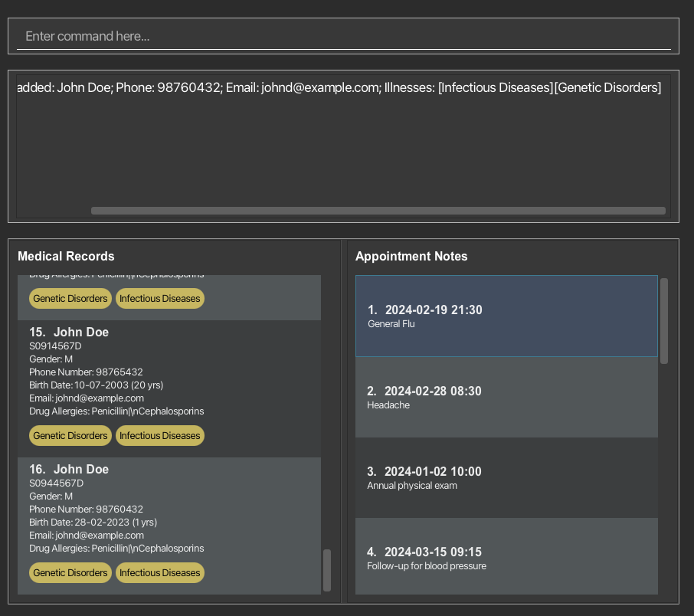Image resolution: width=694 pixels, height=616 pixels.
Task: Click record 16's Drug Allergies line
Action: (x=116, y=549)
